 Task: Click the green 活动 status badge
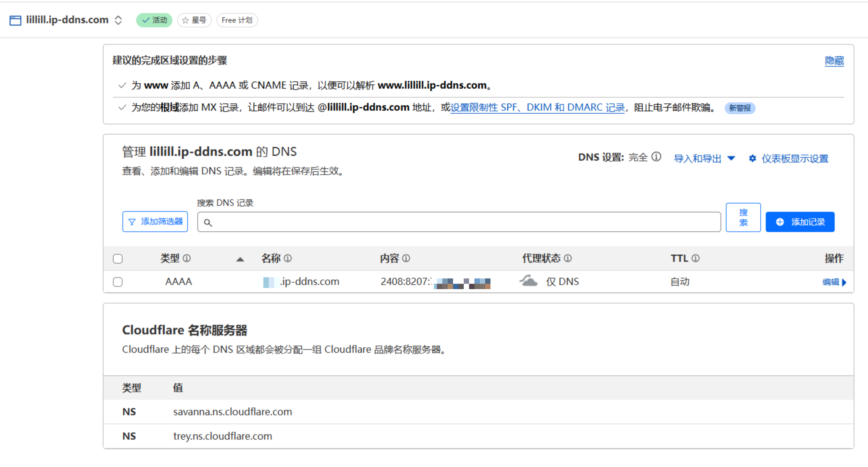(x=154, y=20)
